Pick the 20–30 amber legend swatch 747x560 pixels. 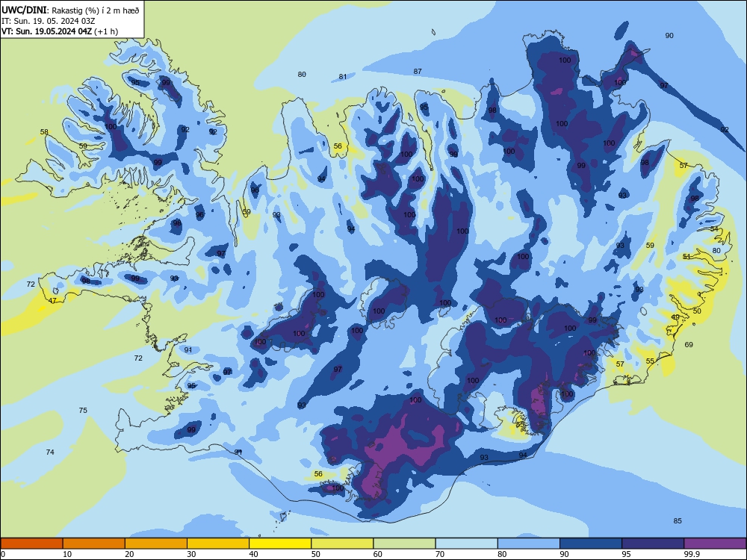click(156, 544)
